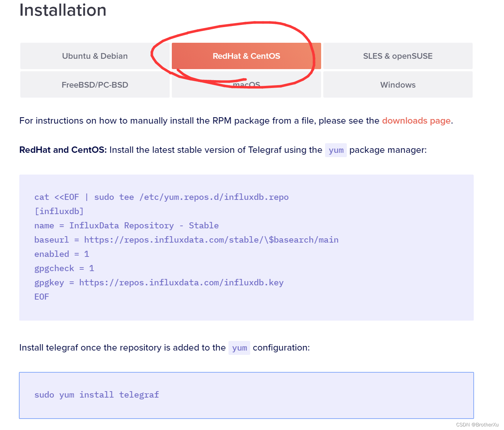Click the bold 'RedHat and CentOS:' text
This screenshot has height=430, width=504.
63,150
